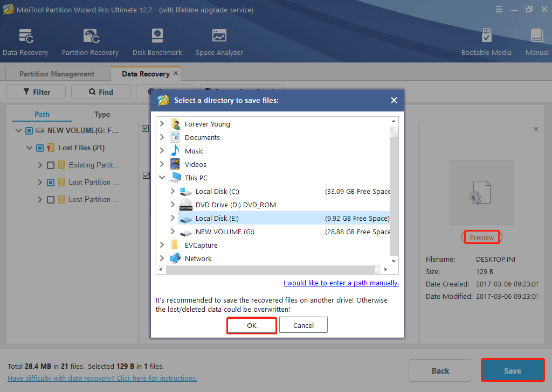Open the Space Analyzer tool
552x392 pixels.
[x=219, y=43]
